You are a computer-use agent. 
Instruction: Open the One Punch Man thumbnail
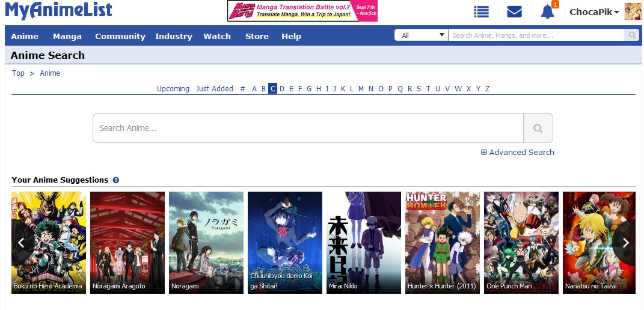coord(521,242)
